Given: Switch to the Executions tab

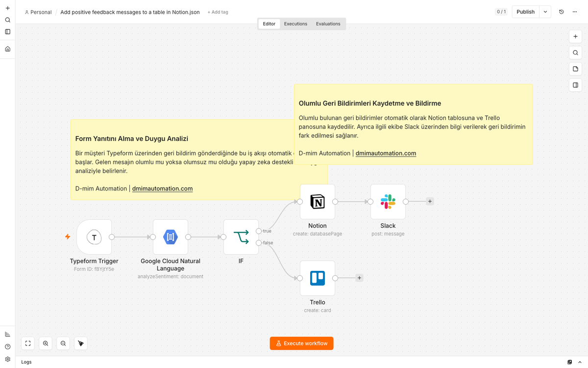Looking at the screenshot, I should tap(295, 24).
